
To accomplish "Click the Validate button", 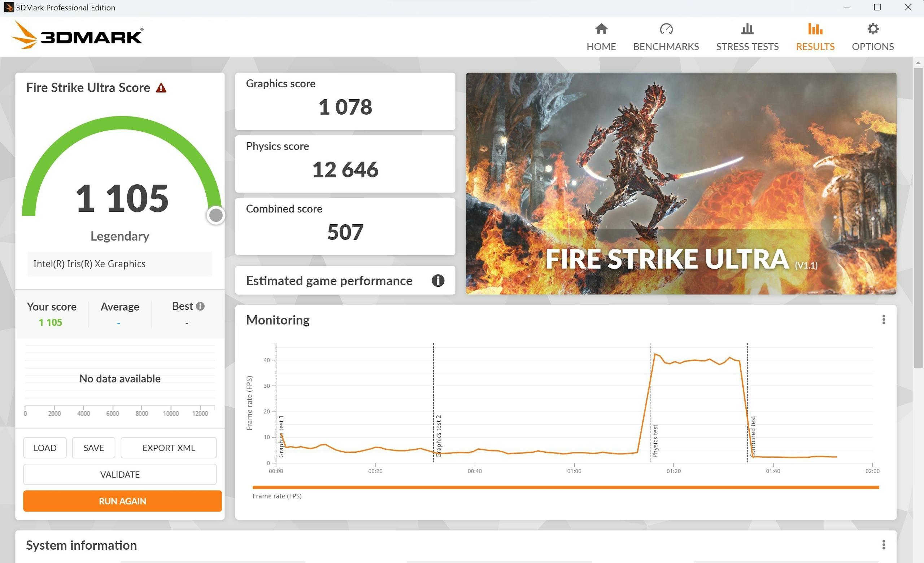I will tap(119, 474).
